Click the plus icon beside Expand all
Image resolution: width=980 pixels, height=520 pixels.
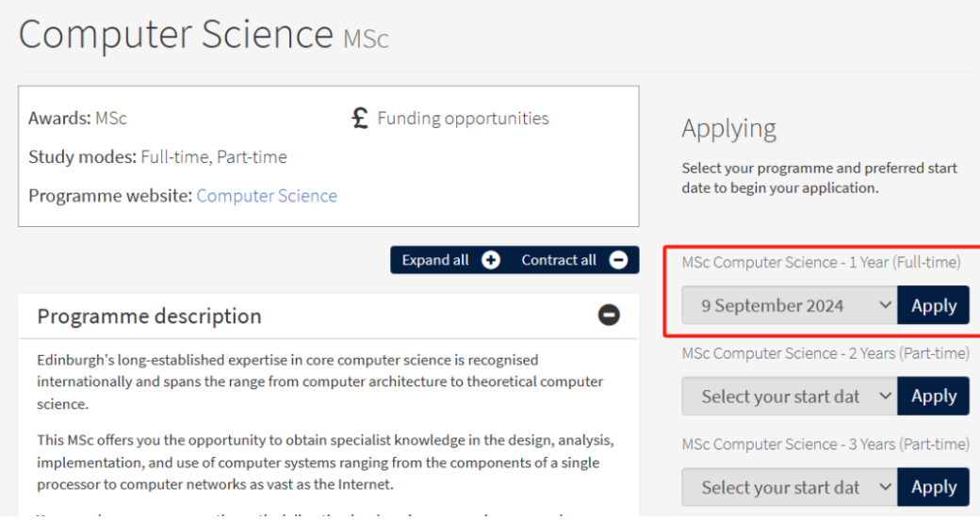click(491, 260)
